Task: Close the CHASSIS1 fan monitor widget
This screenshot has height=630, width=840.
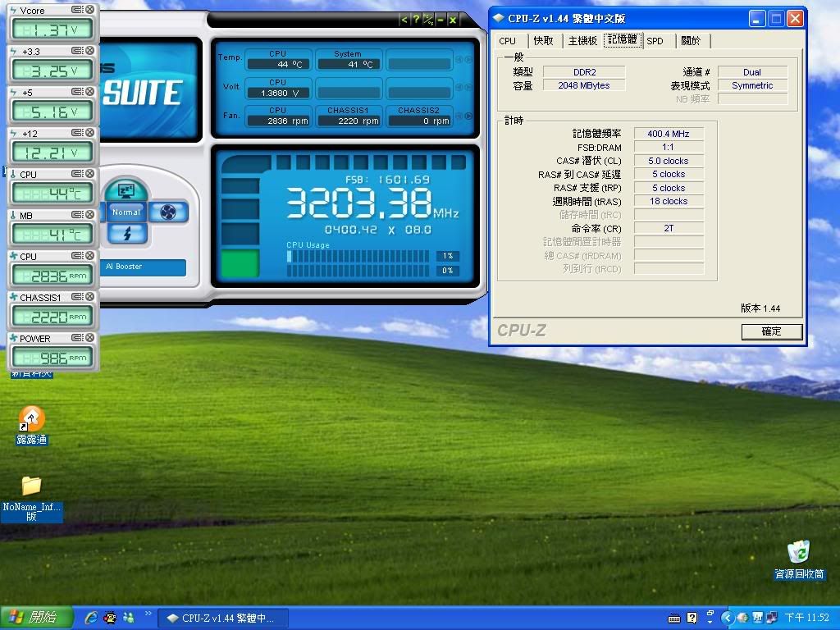Action: [x=89, y=297]
